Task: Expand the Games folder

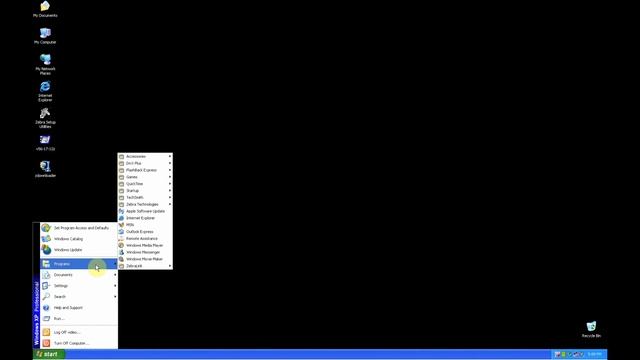Action: [x=145, y=177]
